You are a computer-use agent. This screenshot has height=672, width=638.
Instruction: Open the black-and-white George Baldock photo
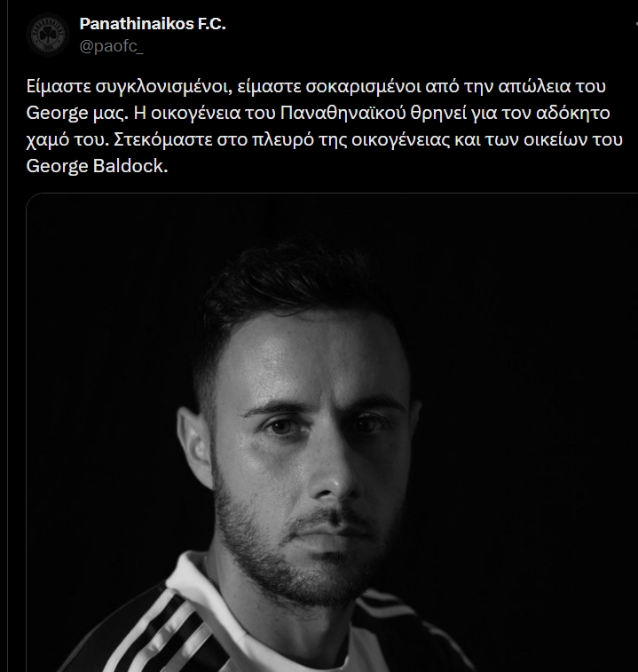tap(332, 432)
